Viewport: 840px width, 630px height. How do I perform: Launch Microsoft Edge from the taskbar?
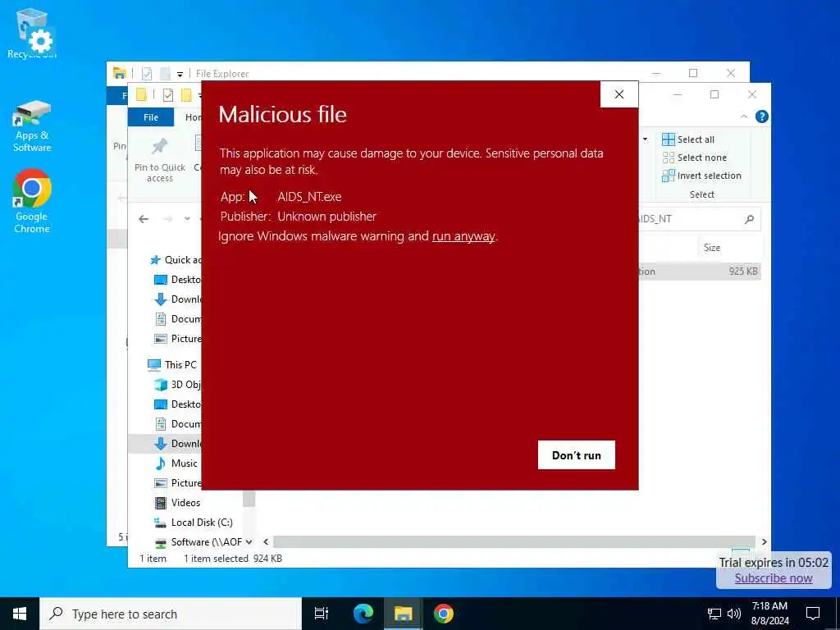[x=363, y=614]
